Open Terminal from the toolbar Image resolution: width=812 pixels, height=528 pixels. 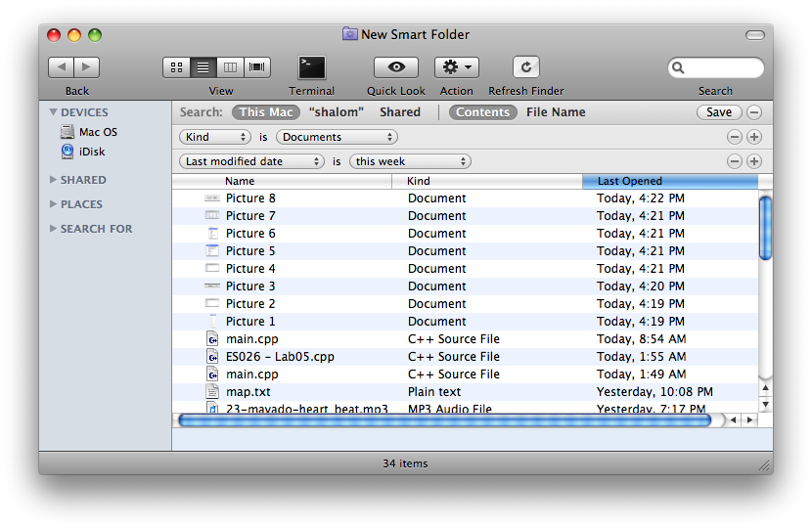coord(312,67)
